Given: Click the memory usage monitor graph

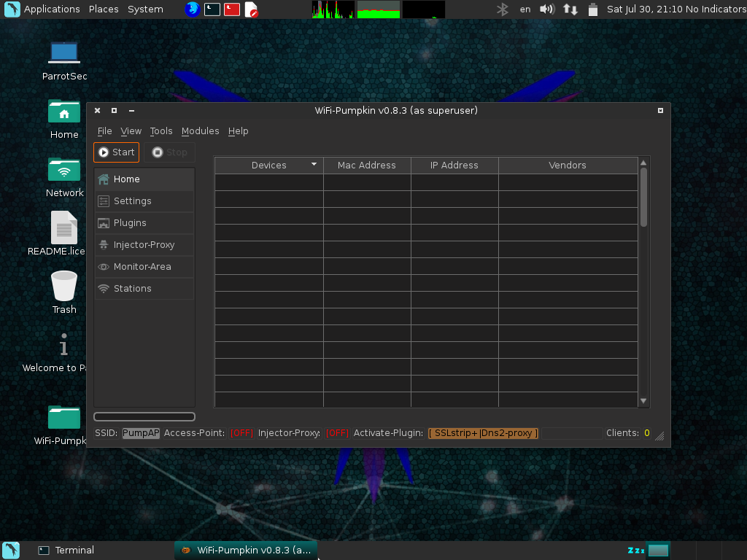Looking at the screenshot, I should 379,9.
